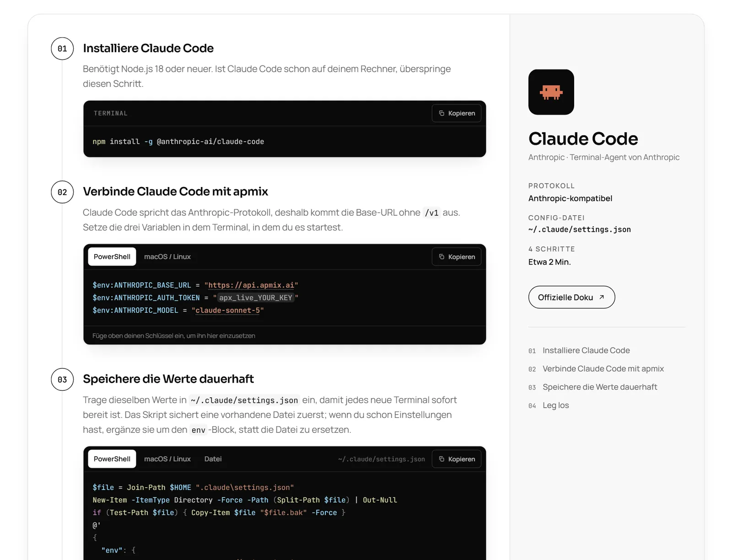This screenshot has height=560, width=732.
Task: Click the 'Füge oben deinen Schlüssel ein' hint
Action: click(x=174, y=336)
